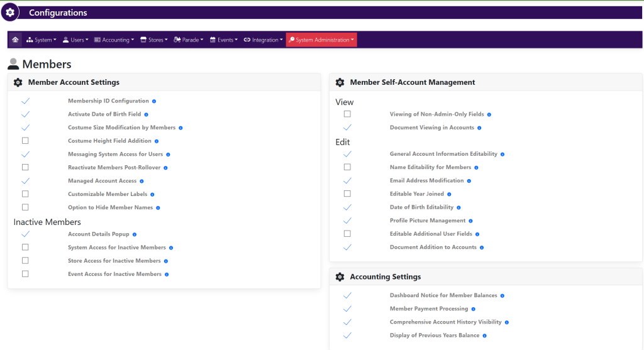644x350 pixels.
Task: Click info icon beside Account Details Popup
Action: (135, 234)
